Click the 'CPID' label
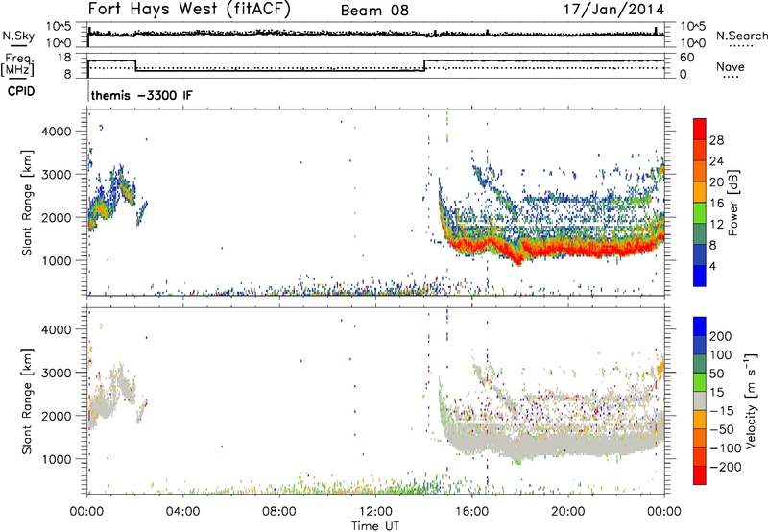This screenshot has width=768, height=532. pos(21,91)
